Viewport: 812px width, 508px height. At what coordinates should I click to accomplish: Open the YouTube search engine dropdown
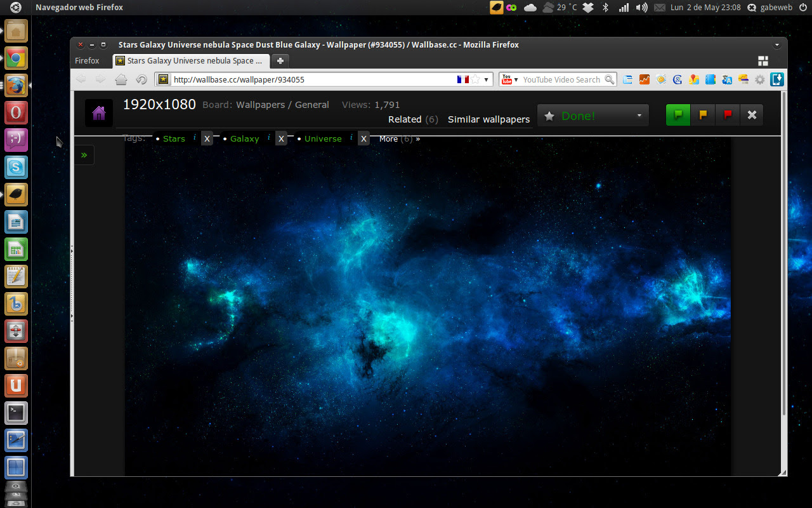coord(510,79)
